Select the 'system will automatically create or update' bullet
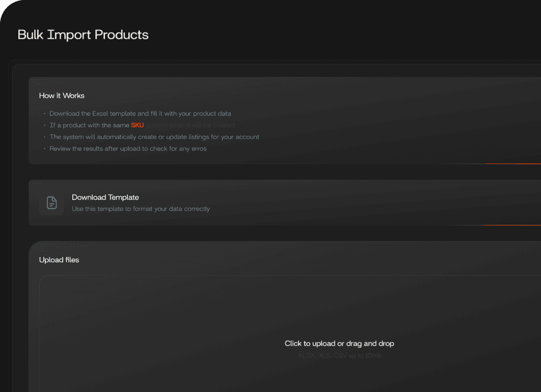Screen dimensions: 541x392 point(154,136)
